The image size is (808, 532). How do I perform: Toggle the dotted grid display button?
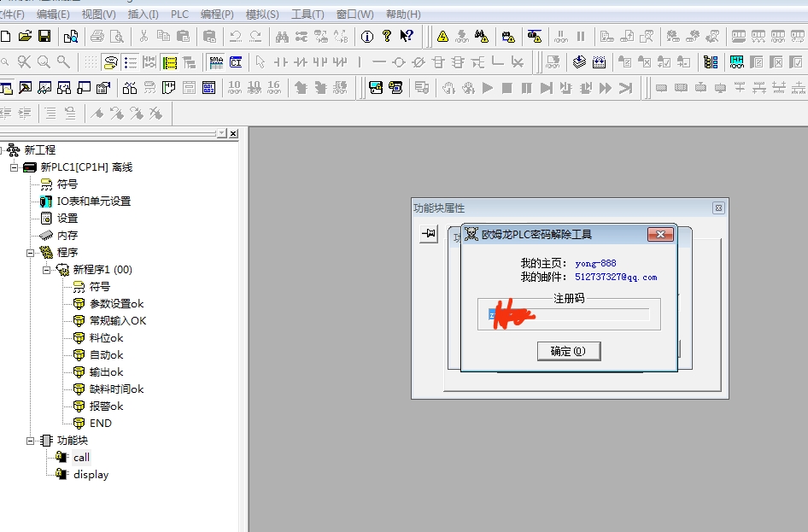click(x=90, y=62)
